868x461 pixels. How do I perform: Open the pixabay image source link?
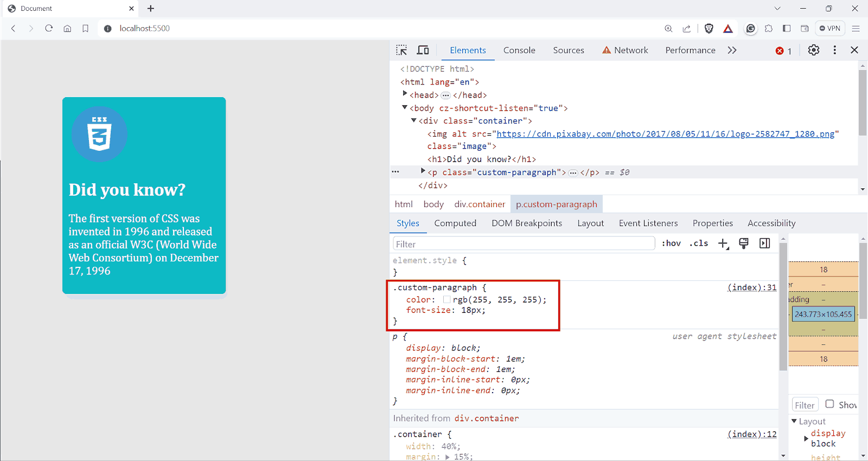(666, 133)
